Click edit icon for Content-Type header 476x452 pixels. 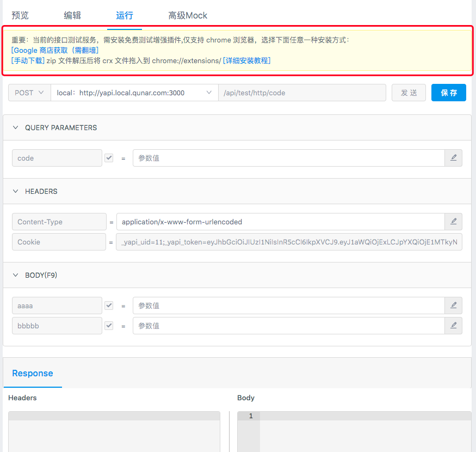454,222
